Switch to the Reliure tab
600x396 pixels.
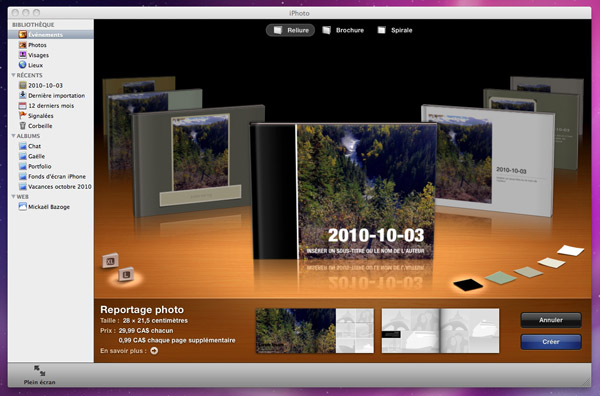(290, 30)
